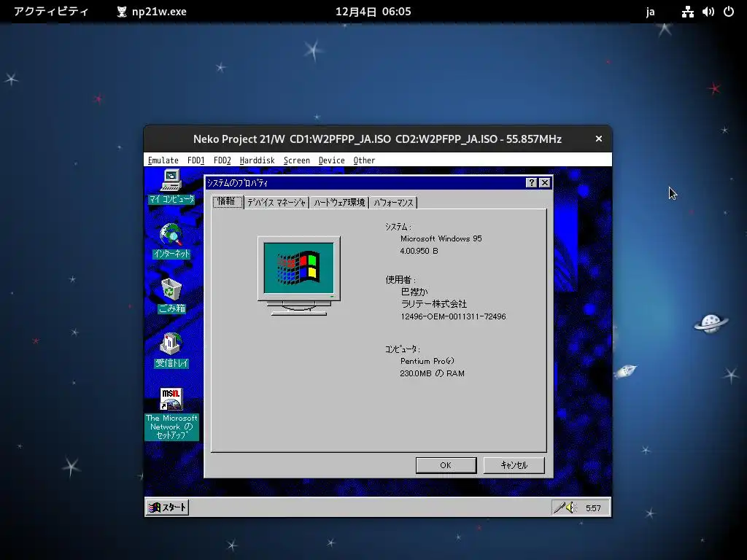Open the ja input source indicator
This screenshot has height=560, width=747.
tap(650, 12)
